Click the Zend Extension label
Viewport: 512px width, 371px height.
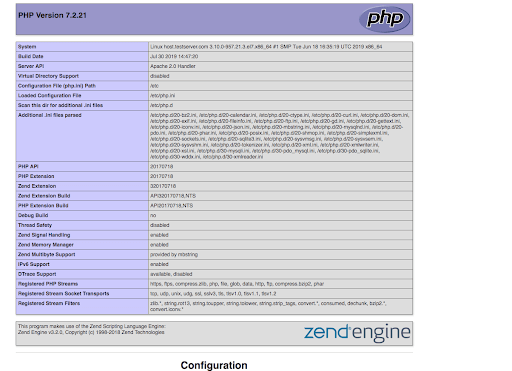37,186
